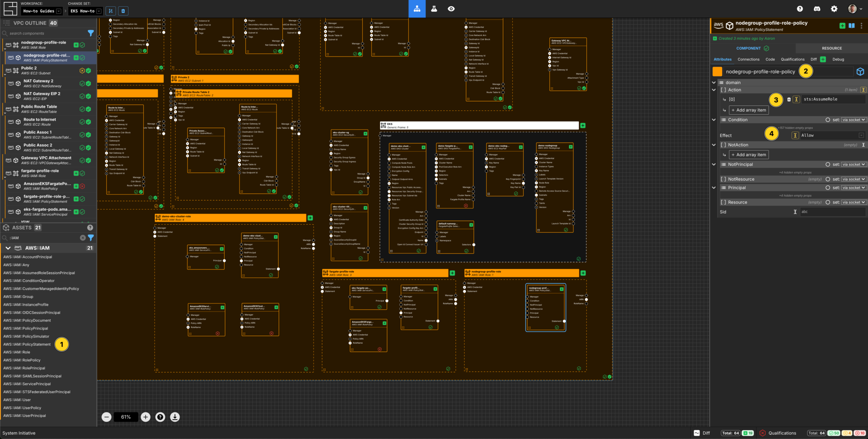
Task: Edit the sts:AssumeRole action value
Action: (833, 99)
